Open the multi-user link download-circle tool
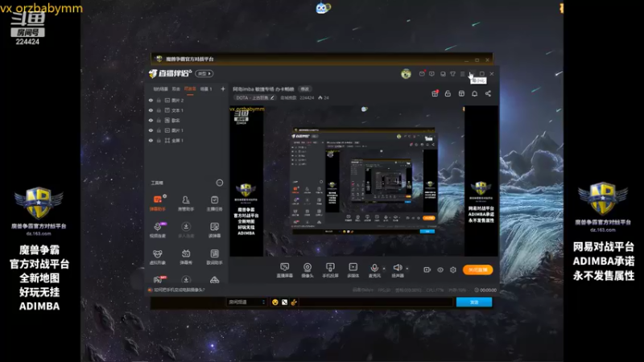 tap(186, 230)
